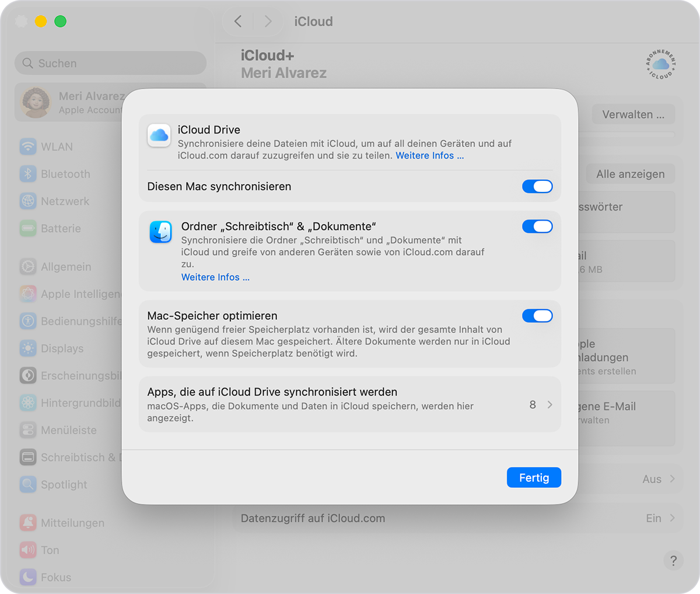Open Weitere Infos link under Ordner Schreibtisch
Viewport: 700px width, 594px height.
tap(215, 277)
